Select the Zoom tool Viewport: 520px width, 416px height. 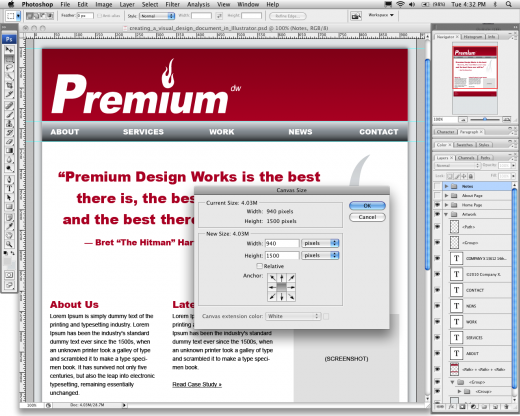(9, 244)
